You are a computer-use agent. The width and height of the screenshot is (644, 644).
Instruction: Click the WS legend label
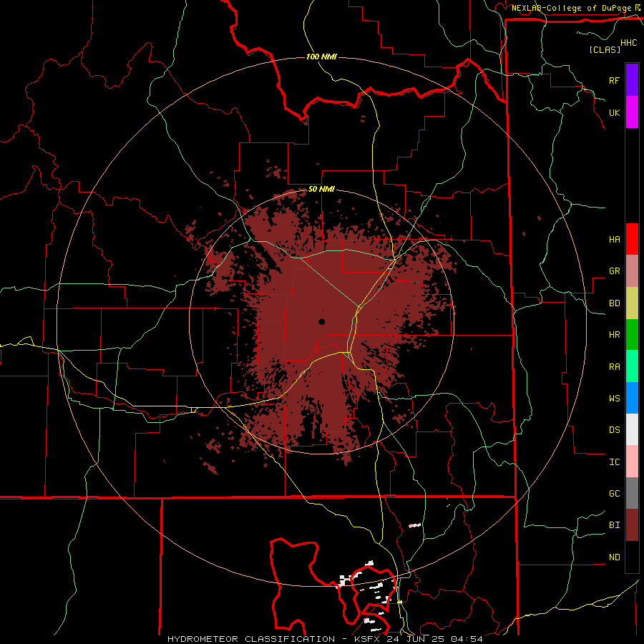tap(614, 398)
